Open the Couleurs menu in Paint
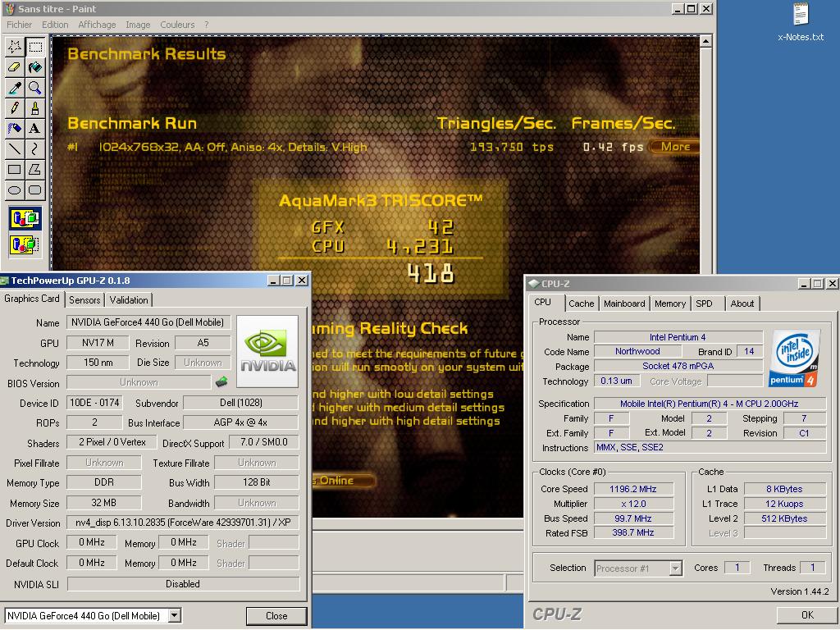Screen dimensions: 840x630 (x=177, y=25)
